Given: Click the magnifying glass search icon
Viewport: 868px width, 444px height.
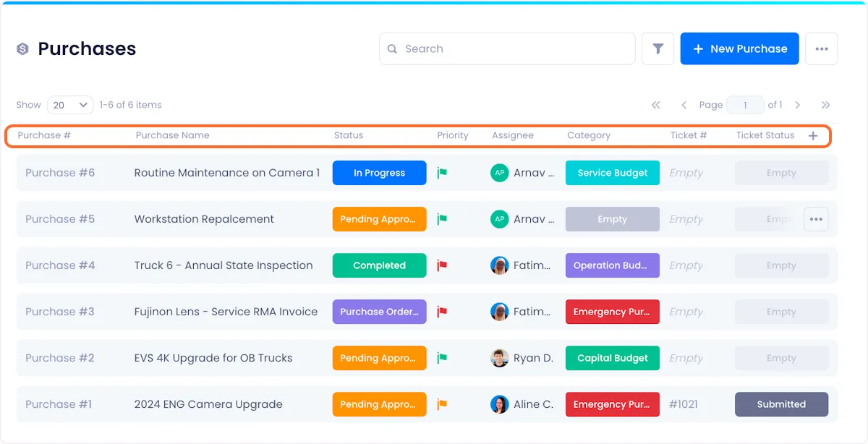Looking at the screenshot, I should tap(392, 49).
